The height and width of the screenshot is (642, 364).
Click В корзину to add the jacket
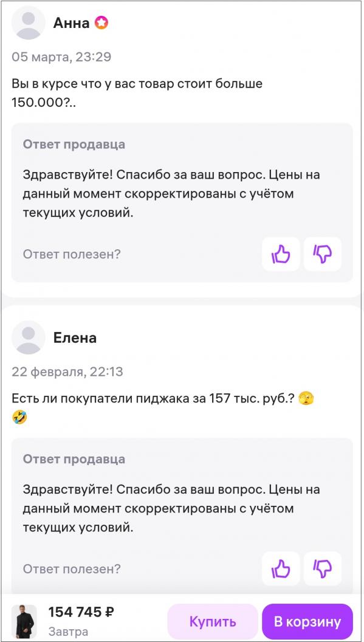[x=306, y=621]
